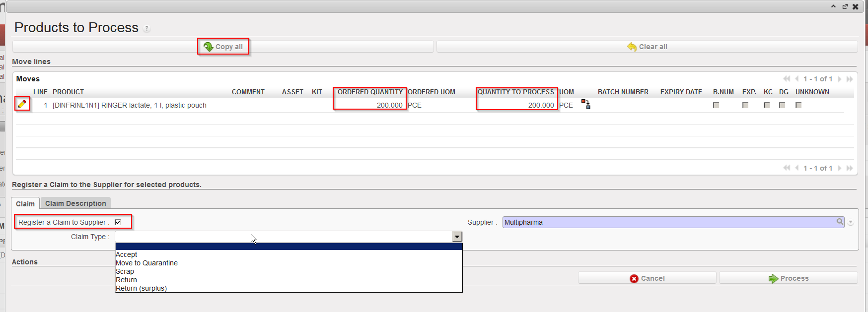Image resolution: width=868 pixels, height=312 pixels.
Task: Click the PRODUCT column header
Action: click(x=69, y=92)
